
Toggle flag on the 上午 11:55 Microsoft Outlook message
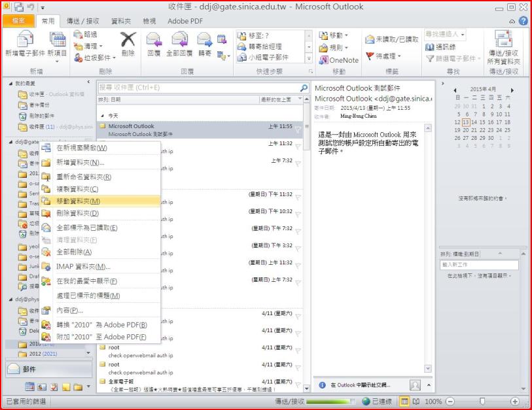[x=298, y=129]
